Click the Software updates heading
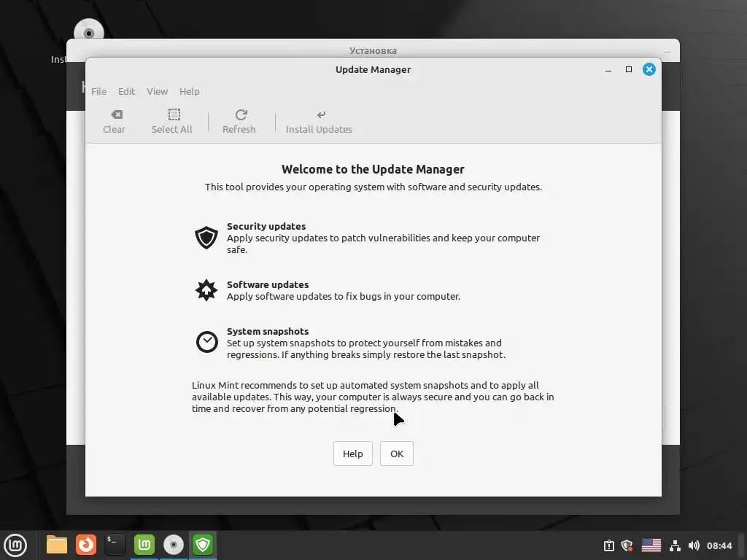Image resolution: width=747 pixels, height=560 pixels. pos(268,285)
